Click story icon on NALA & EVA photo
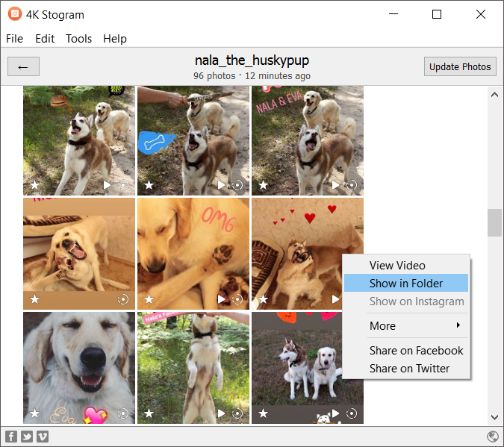Viewport: 504px width, 447px height. [352, 185]
